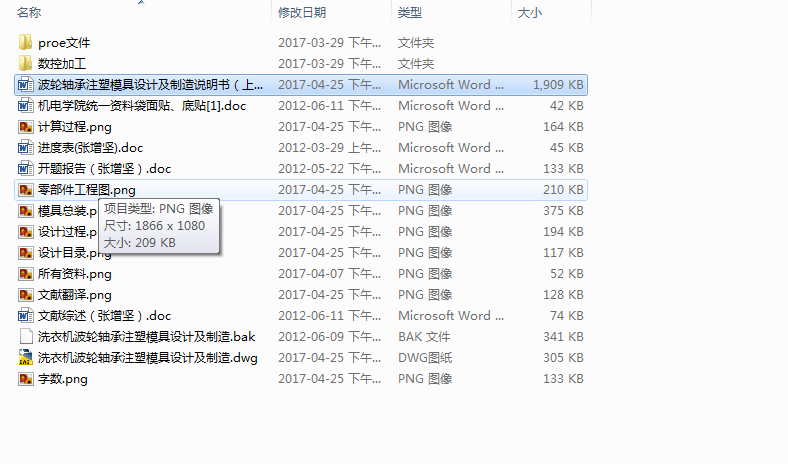Select the file name 开题报告（张增坚）.doc
This screenshot has height=464, width=788.
click(x=105, y=168)
